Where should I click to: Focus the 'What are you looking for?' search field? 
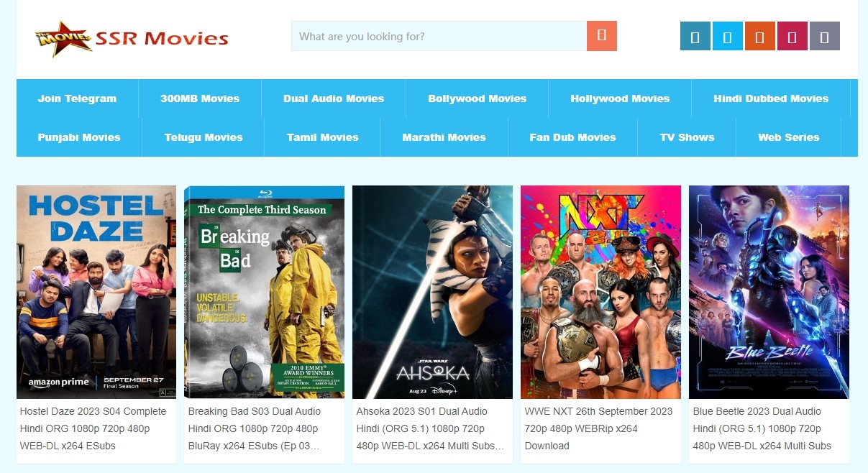point(439,36)
